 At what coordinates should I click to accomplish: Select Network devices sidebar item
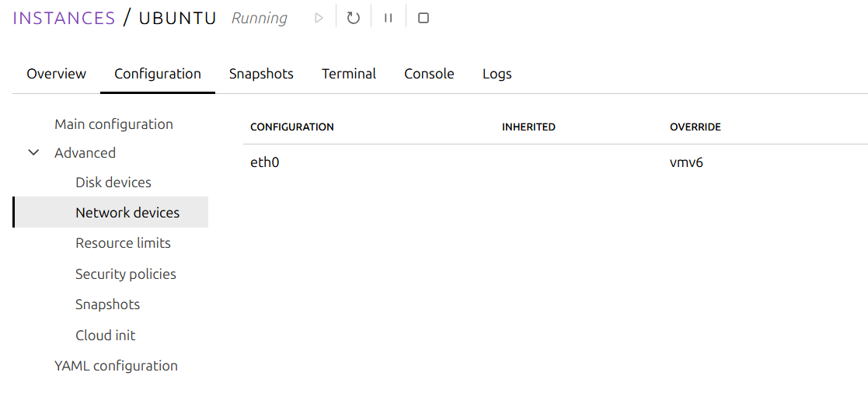tap(110, 213)
